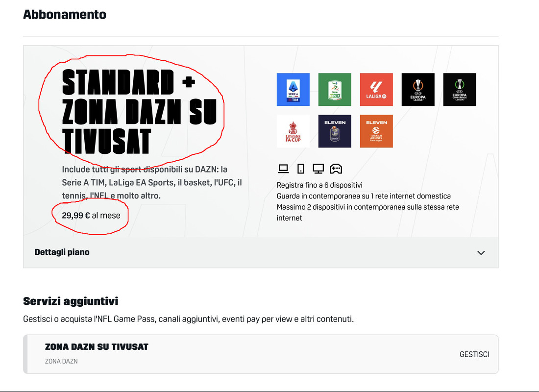Viewport: 539px width, 392px height.
Task: Click the 'Gestisci o acquista l'NFL Game Pass' text
Action: 188,319
